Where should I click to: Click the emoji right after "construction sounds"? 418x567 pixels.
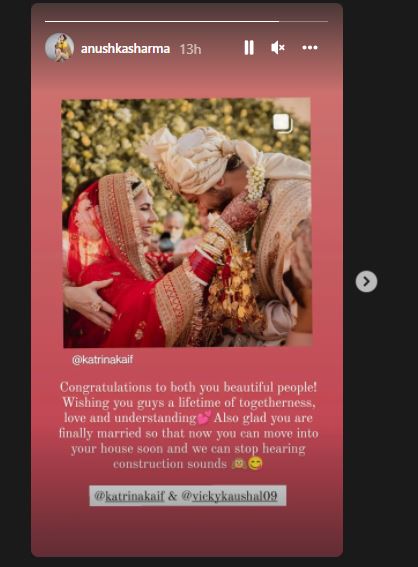(x=239, y=464)
